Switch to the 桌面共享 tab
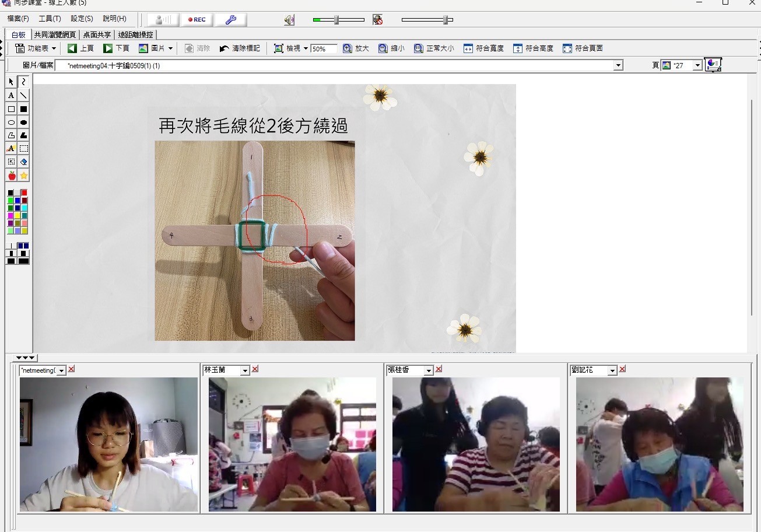761x532 pixels. tap(97, 35)
